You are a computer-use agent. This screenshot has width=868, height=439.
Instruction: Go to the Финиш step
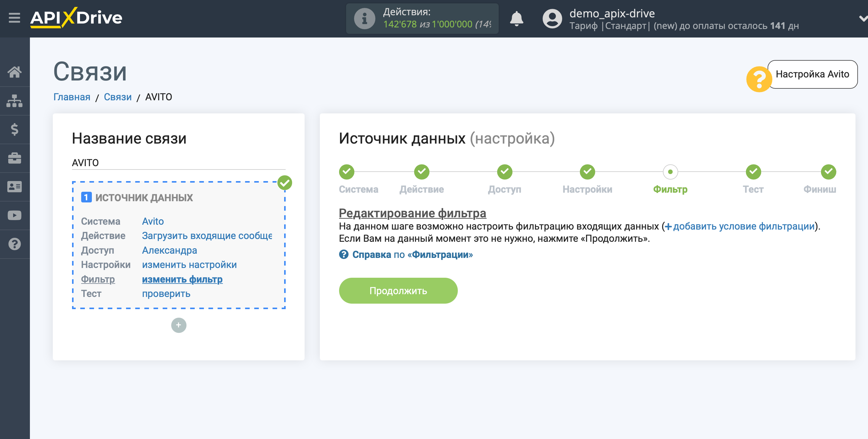coord(828,172)
